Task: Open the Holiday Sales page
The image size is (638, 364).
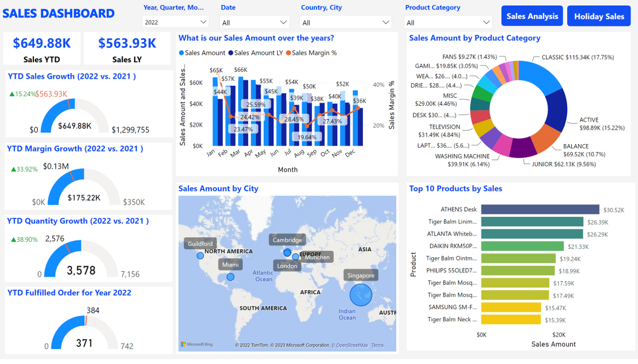Action: (x=599, y=16)
